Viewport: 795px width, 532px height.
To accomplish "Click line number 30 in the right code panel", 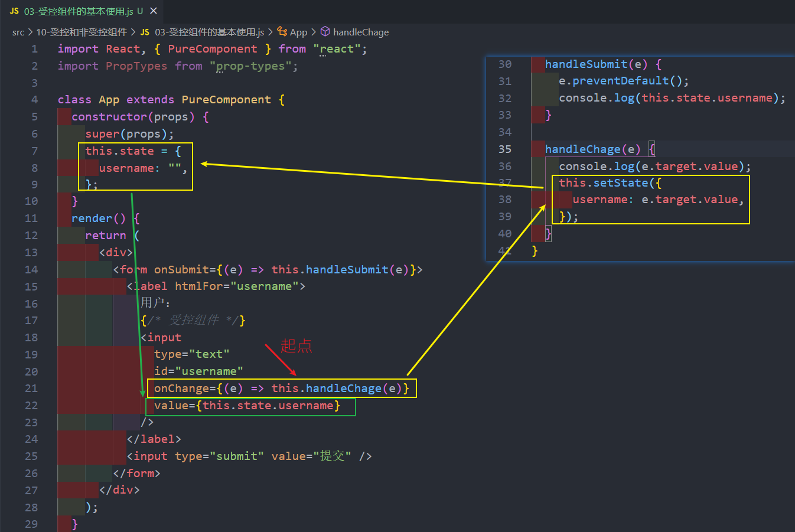I will [505, 64].
